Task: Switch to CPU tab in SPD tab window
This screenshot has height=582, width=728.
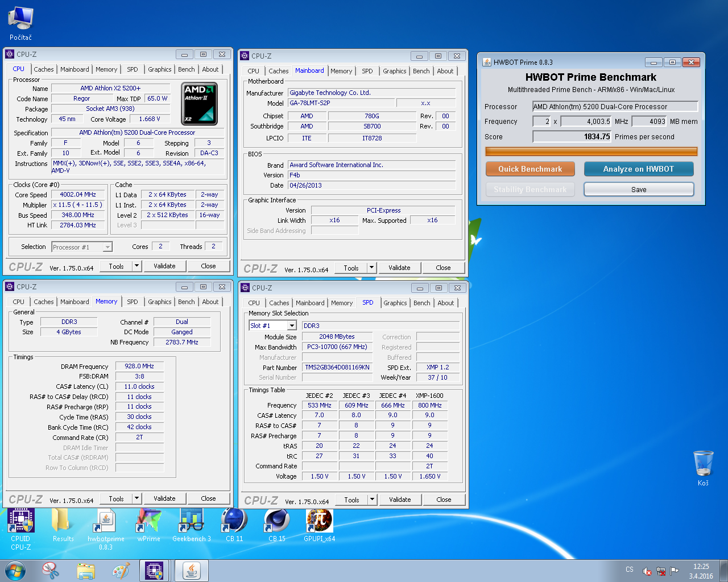Action: (254, 303)
